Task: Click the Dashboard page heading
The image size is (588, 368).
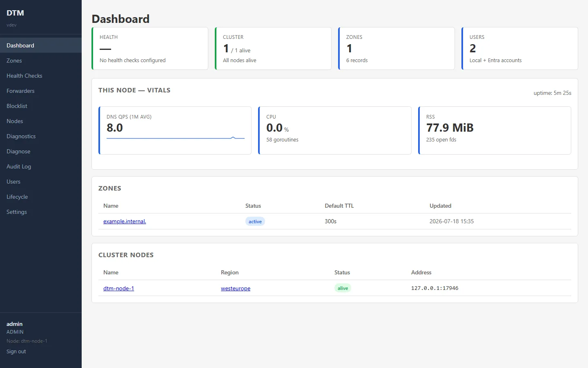Action: click(120, 19)
